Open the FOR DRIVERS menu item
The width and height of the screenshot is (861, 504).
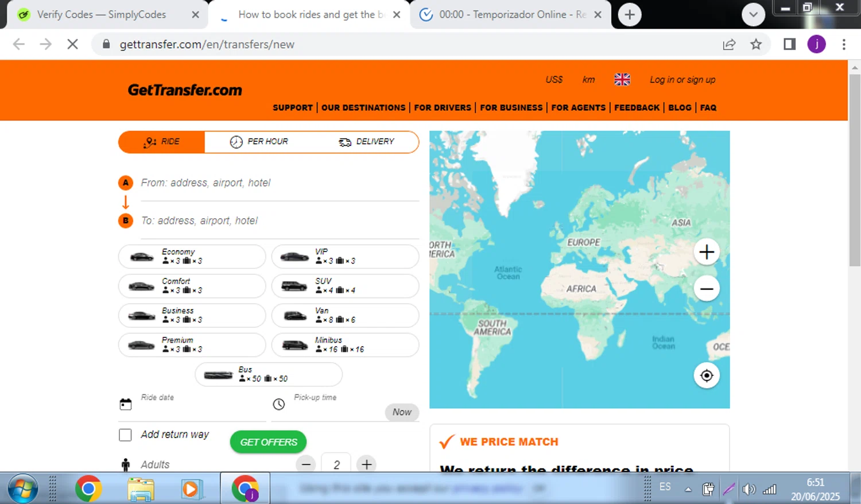[x=443, y=107]
